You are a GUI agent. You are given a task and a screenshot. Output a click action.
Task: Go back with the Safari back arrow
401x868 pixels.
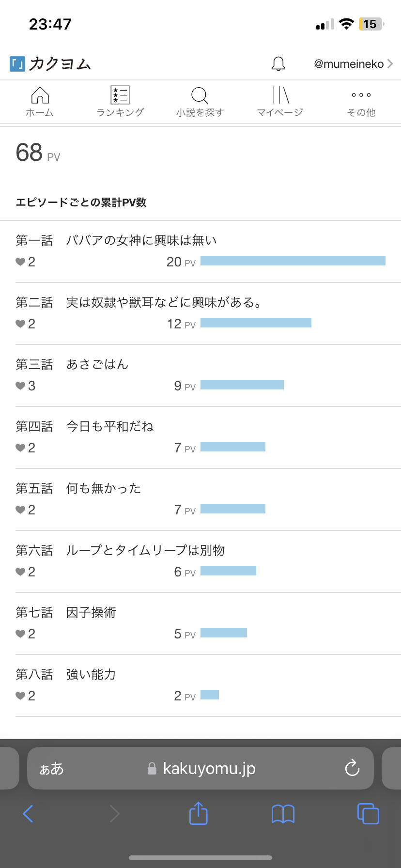[28, 813]
